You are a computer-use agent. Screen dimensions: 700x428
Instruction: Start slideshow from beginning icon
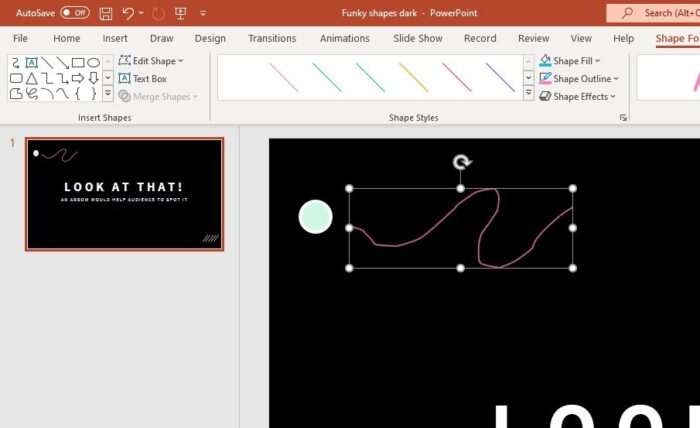[181, 13]
